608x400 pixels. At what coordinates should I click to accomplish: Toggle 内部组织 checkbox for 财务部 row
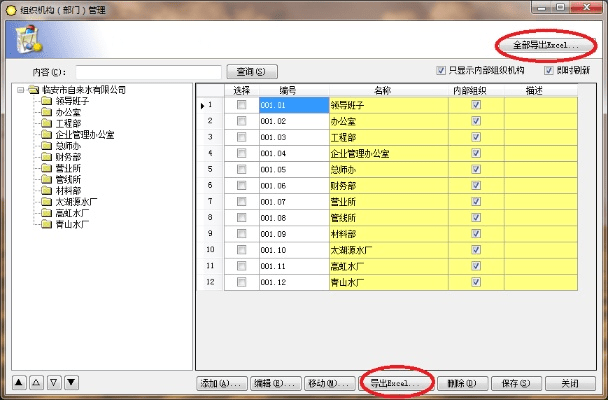[x=476, y=186]
